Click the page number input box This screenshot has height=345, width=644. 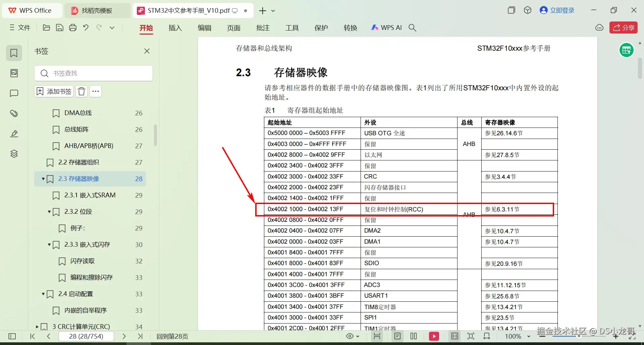tap(86, 336)
